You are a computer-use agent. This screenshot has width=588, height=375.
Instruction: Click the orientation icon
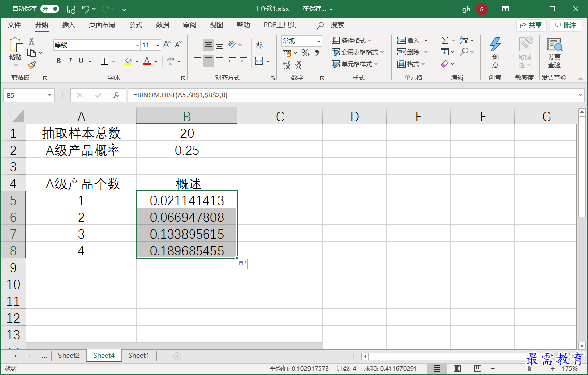232,45
